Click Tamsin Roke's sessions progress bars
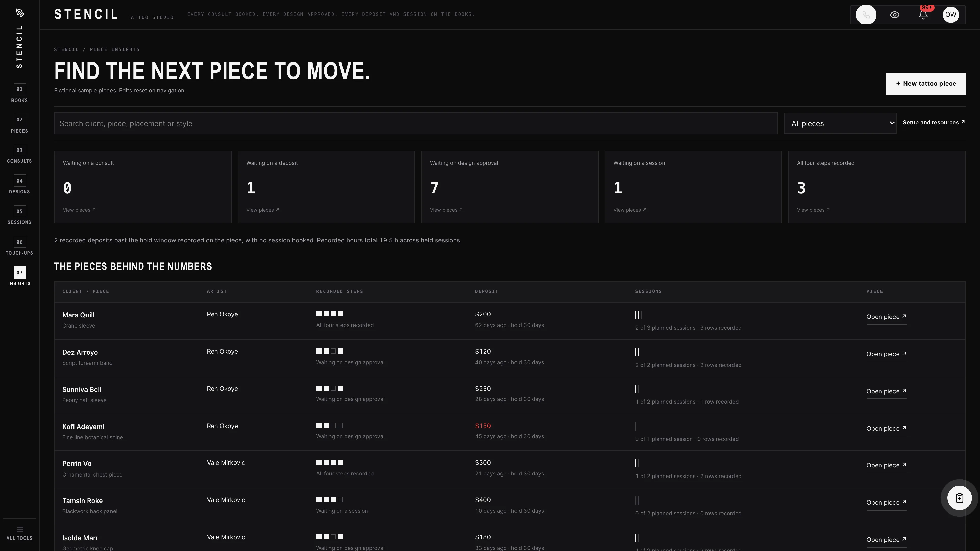This screenshot has height=551, width=980. coord(637,500)
